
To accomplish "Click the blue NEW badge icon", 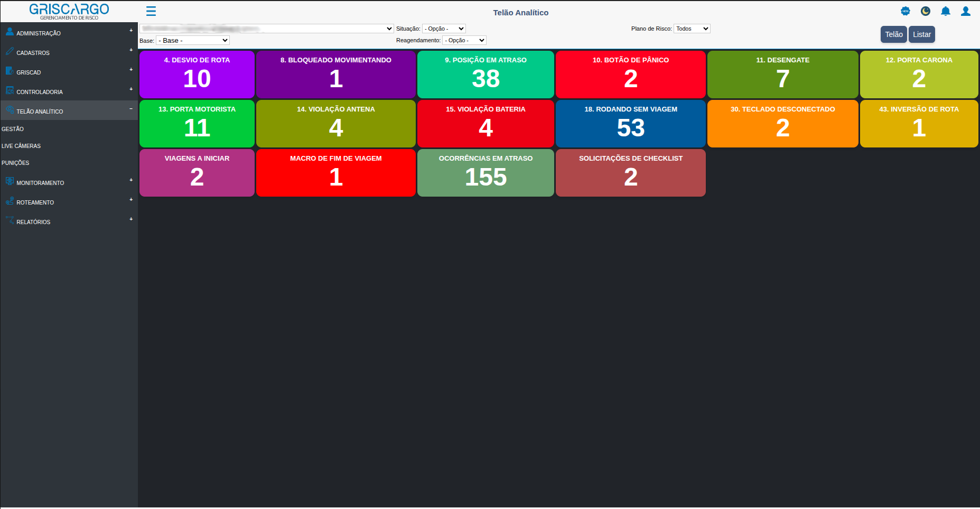I will (905, 11).
